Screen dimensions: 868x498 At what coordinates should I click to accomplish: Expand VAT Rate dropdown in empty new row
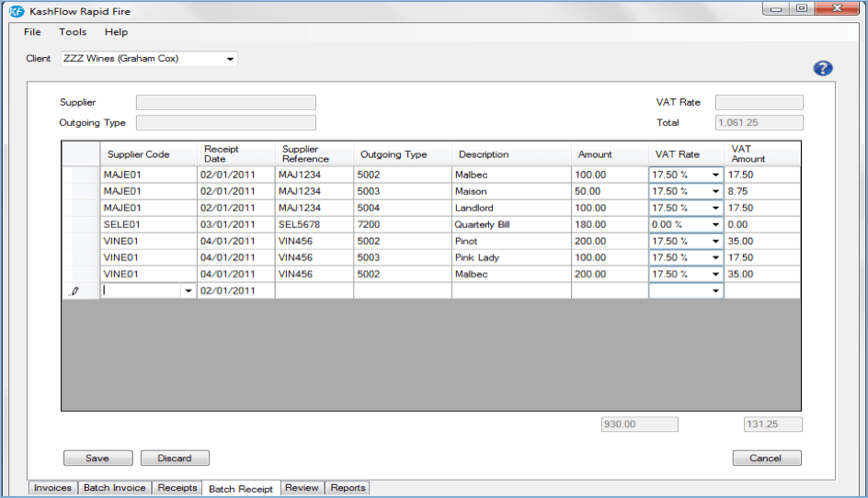[715, 290]
